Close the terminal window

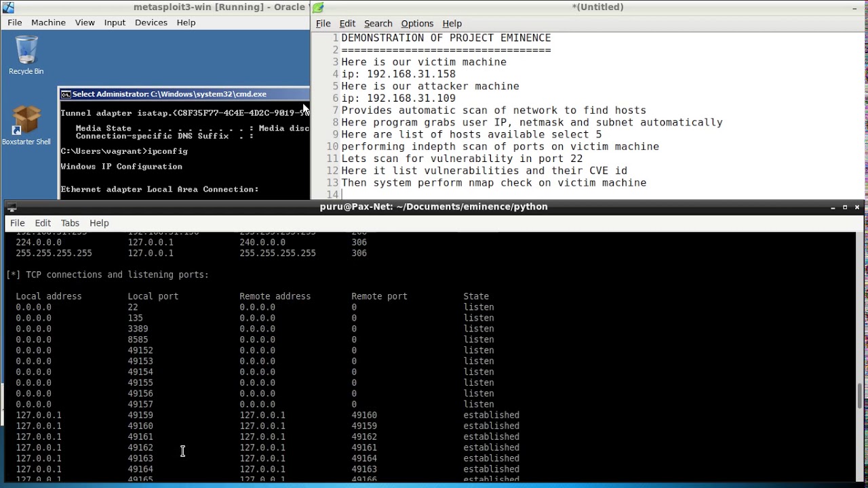(x=857, y=207)
